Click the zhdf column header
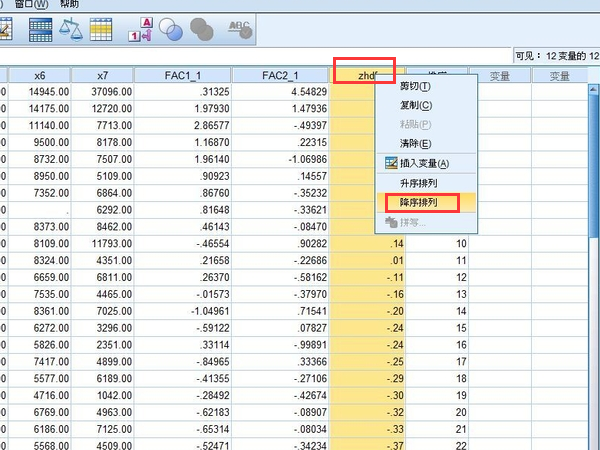Screen dimensions: 600x450 coord(367,75)
